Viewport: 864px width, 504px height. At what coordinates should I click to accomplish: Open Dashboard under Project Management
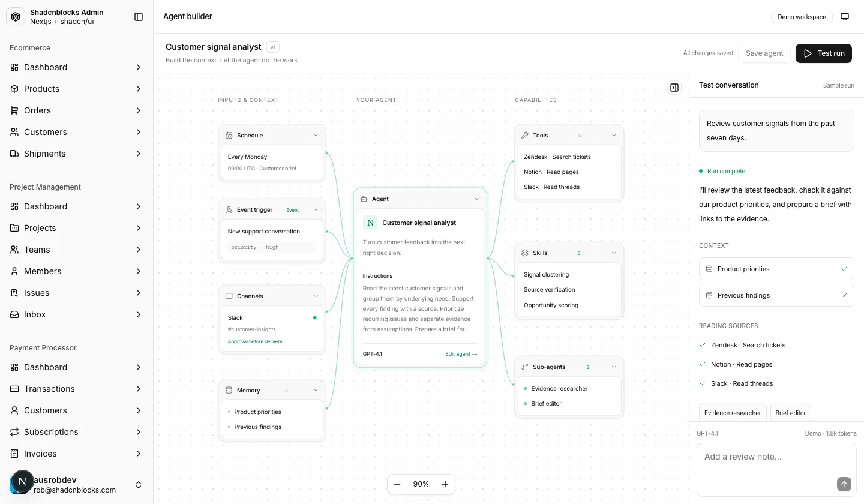(x=77, y=206)
